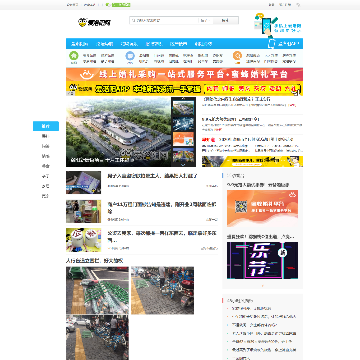This screenshot has width=360, height=360.
Task: Select the blue tech carousel thumbnail
Action: pyautogui.click(x=183, y=123)
